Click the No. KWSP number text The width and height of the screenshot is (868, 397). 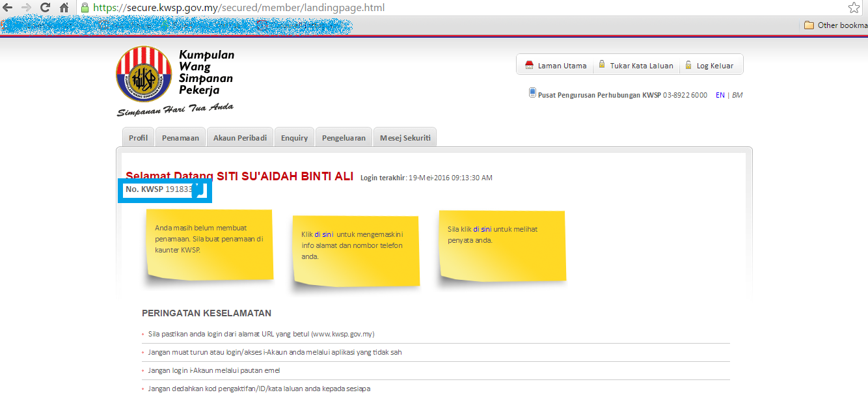159,189
